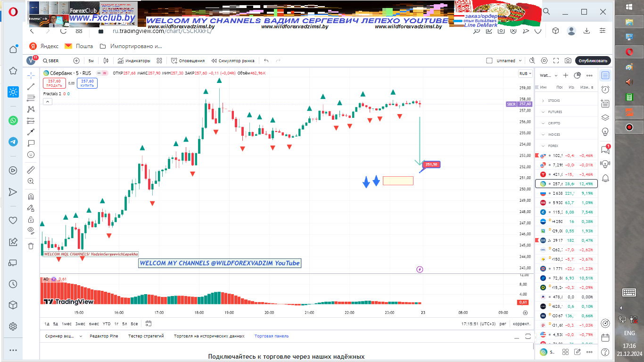This screenshot has width=644, height=362.
Task: Take a chart snapshot camera icon
Action: [x=569, y=61]
